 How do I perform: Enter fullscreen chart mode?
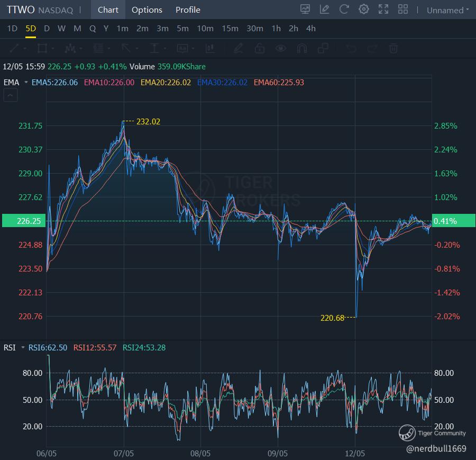click(383, 10)
